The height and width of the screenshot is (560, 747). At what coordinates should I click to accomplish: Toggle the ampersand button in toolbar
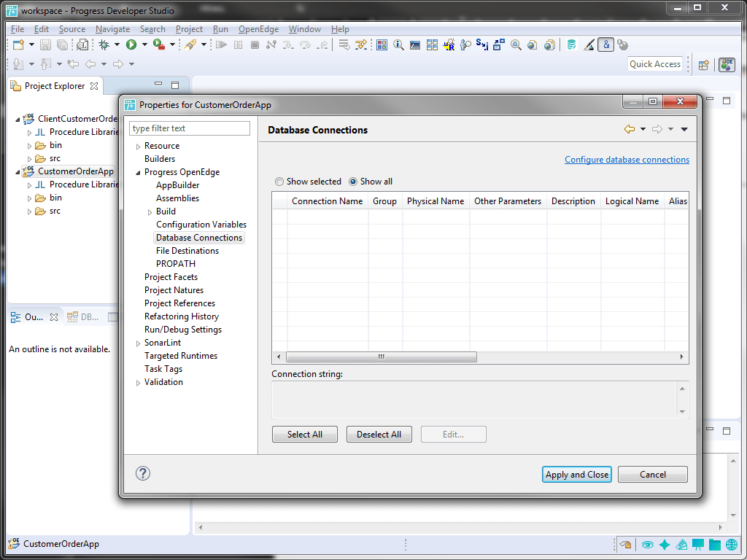pyautogui.click(x=606, y=44)
